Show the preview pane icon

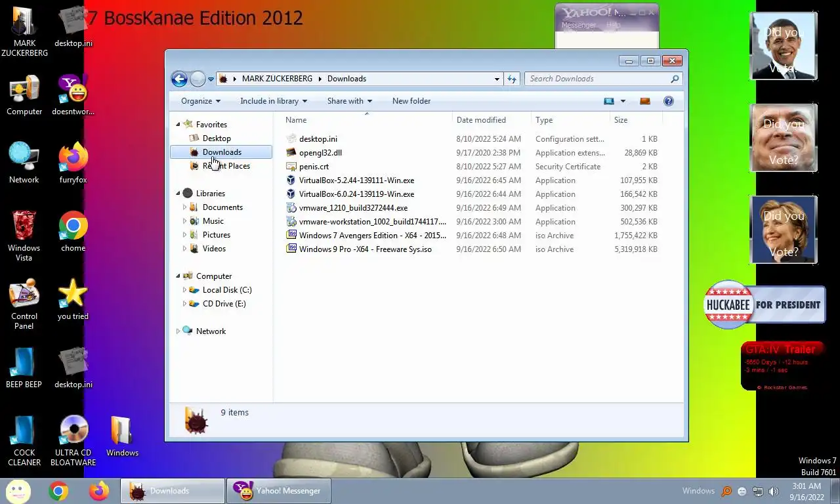coord(645,101)
